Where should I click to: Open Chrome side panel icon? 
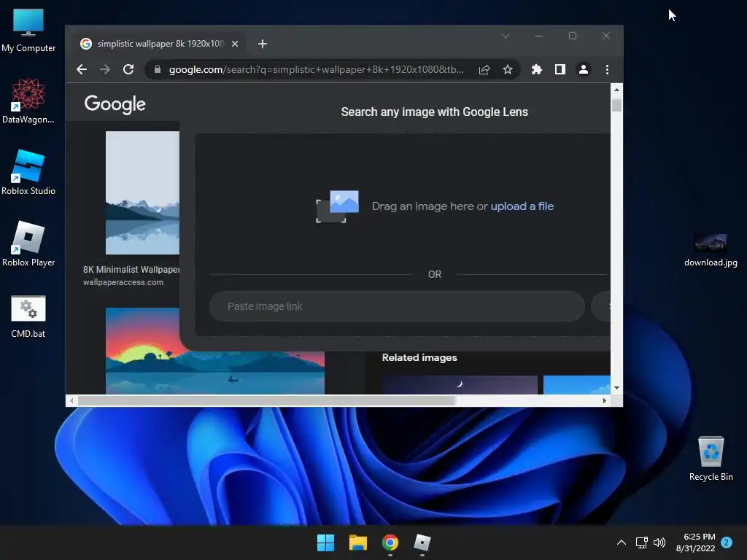point(560,69)
